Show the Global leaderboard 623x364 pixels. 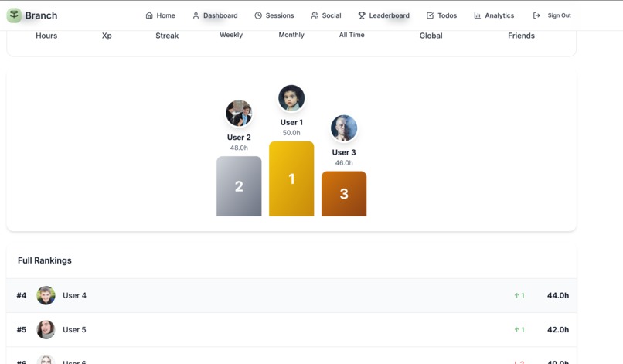431,36
